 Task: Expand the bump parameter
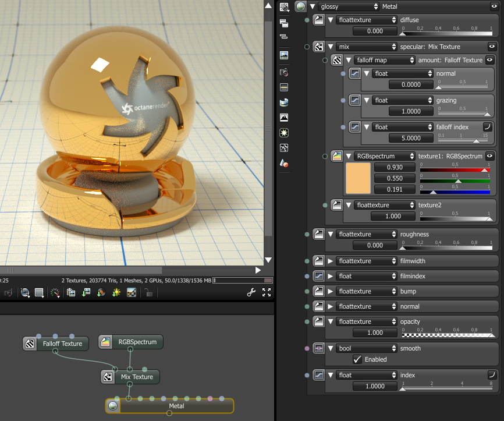point(330,291)
